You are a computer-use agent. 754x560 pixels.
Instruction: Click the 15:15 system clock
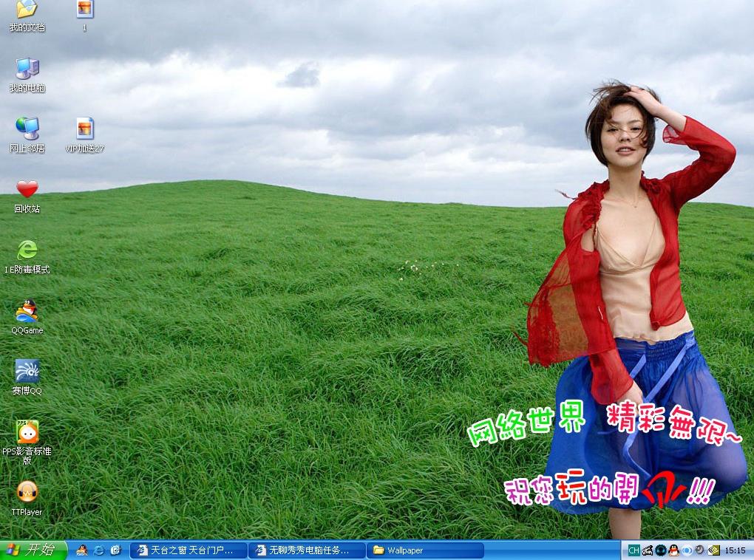pyautogui.click(x=736, y=550)
